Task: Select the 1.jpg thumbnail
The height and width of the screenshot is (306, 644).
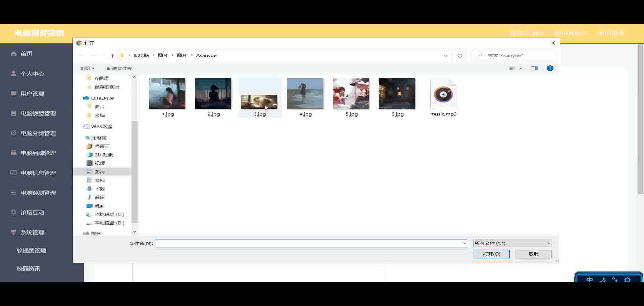Action: tap(167, 94)
